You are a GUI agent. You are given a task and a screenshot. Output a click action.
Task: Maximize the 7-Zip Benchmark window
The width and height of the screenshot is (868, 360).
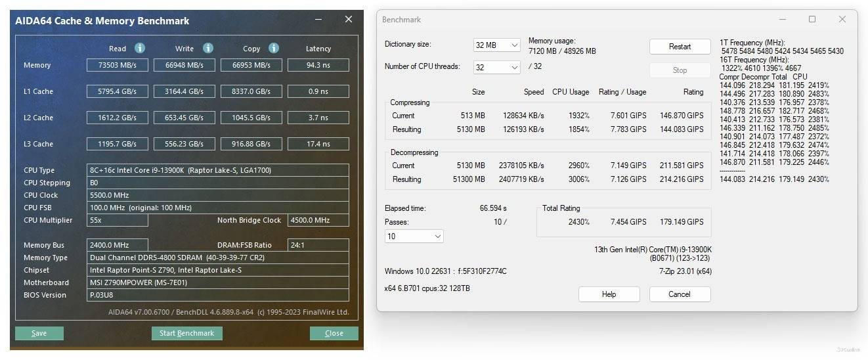coord(812,20)
